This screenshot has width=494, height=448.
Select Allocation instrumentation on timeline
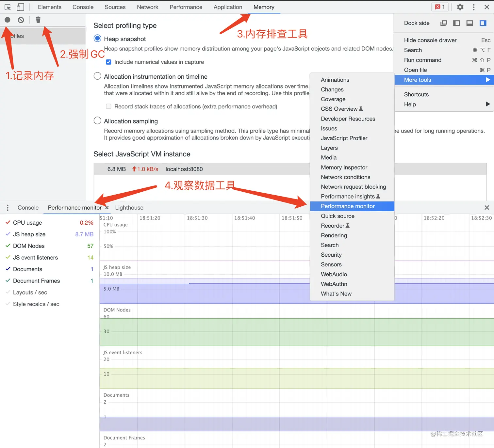pos(97,76)
